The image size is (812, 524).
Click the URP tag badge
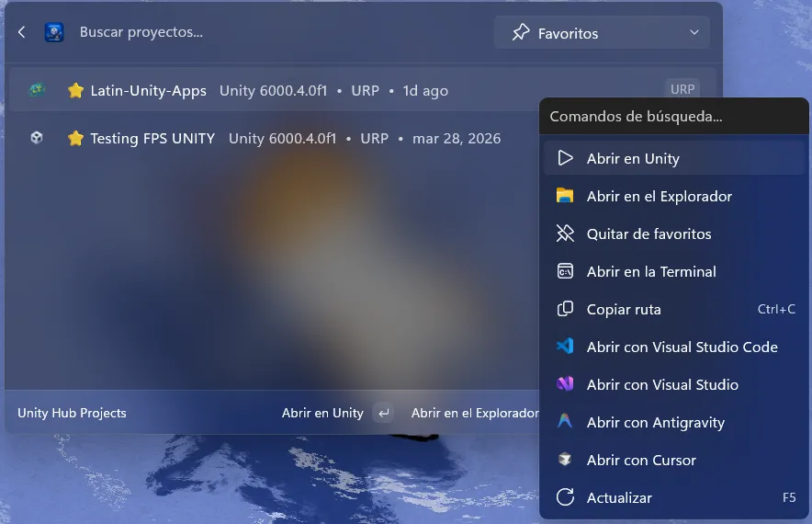click(x=682, y=89)
